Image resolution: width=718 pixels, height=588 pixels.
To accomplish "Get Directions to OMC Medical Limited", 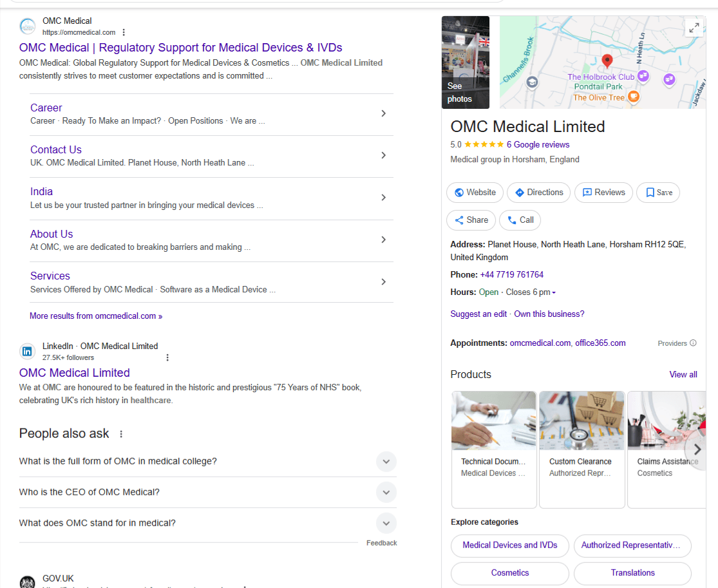I will pyautogui.click(x=538, y=193).
